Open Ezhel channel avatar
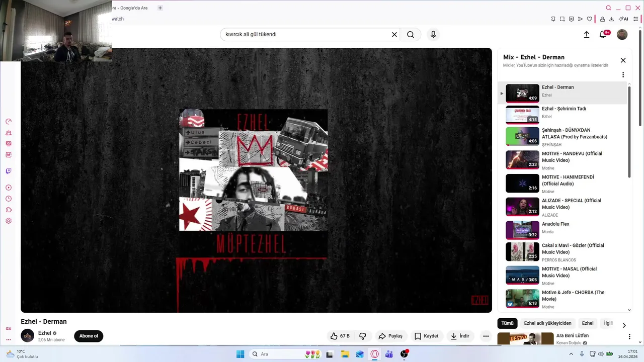The height and width of the screenshot is (362, 644). tap(27, 335)
